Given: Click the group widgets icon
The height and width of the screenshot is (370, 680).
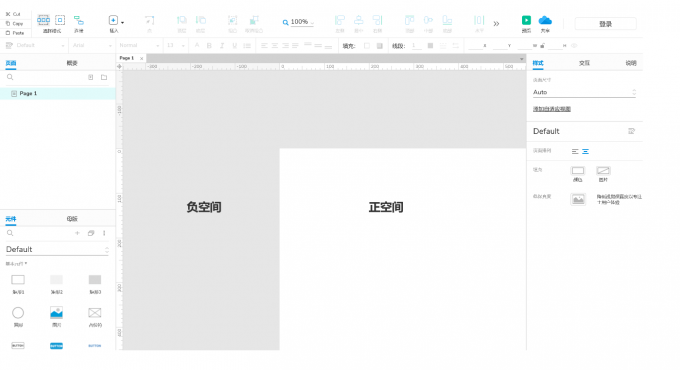Looking at the screenshot, I should pyautogui.click(x=232, y=20).
